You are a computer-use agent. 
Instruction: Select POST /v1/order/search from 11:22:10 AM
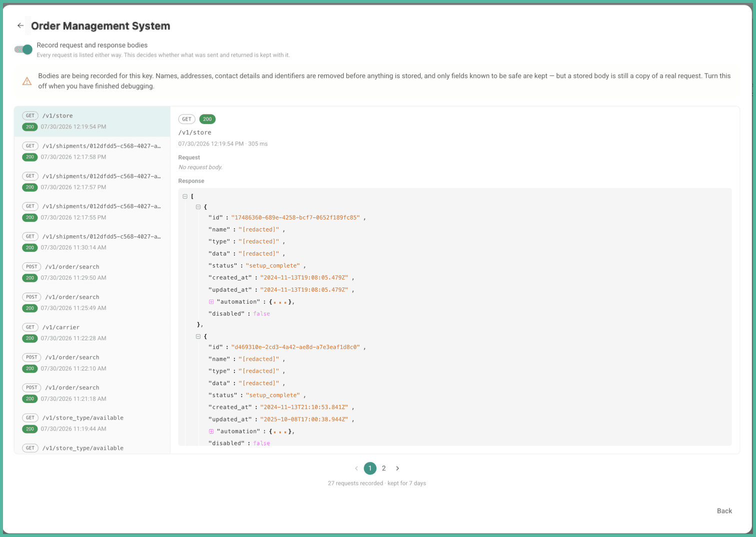click(92, 362)
